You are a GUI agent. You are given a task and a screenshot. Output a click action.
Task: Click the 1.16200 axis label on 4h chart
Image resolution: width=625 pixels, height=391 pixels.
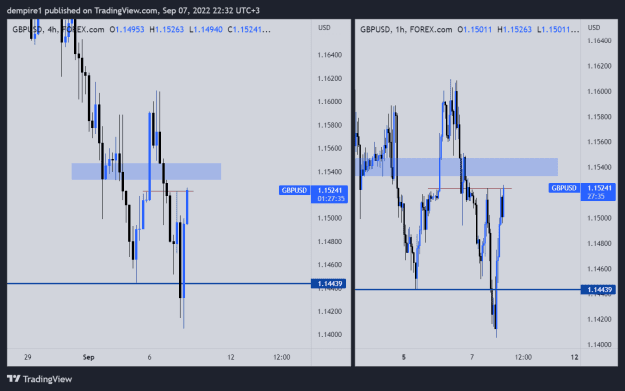pos(330,79)
